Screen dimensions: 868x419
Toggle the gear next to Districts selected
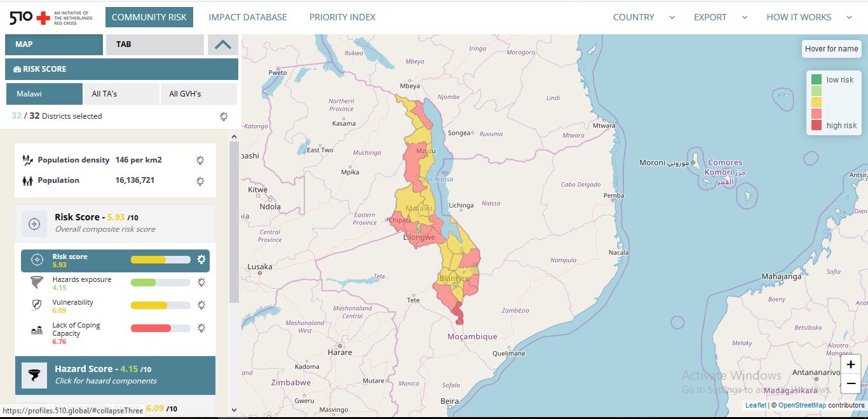pos(223,116)
